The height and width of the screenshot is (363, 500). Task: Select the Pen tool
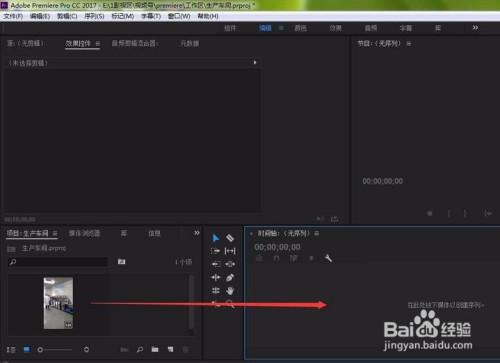(x=230, y=277)
